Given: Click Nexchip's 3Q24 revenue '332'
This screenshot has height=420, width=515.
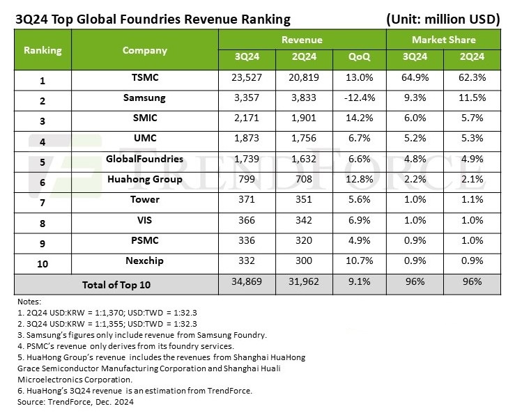Looking at the screenshot, I should (x=247, y=260).
